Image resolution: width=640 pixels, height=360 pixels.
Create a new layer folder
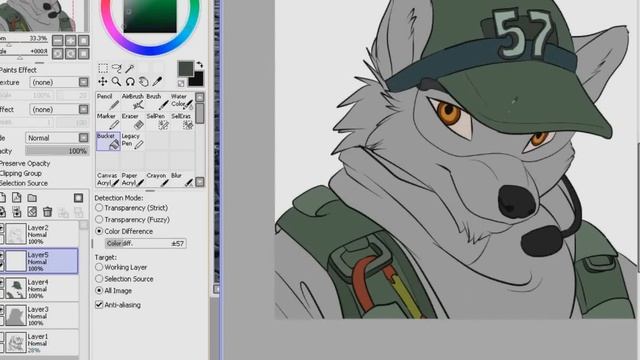coord(32,198)
